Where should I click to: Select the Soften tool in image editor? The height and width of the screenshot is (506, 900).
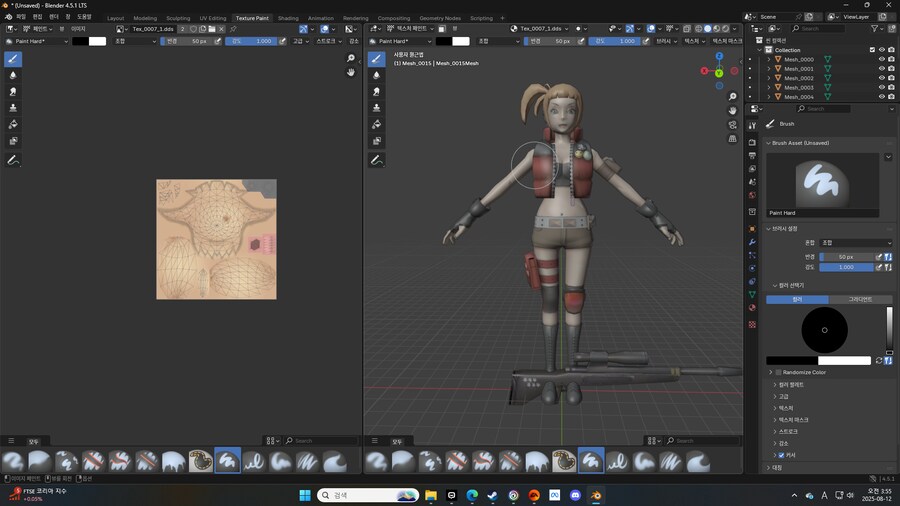[x=13, y=75]
